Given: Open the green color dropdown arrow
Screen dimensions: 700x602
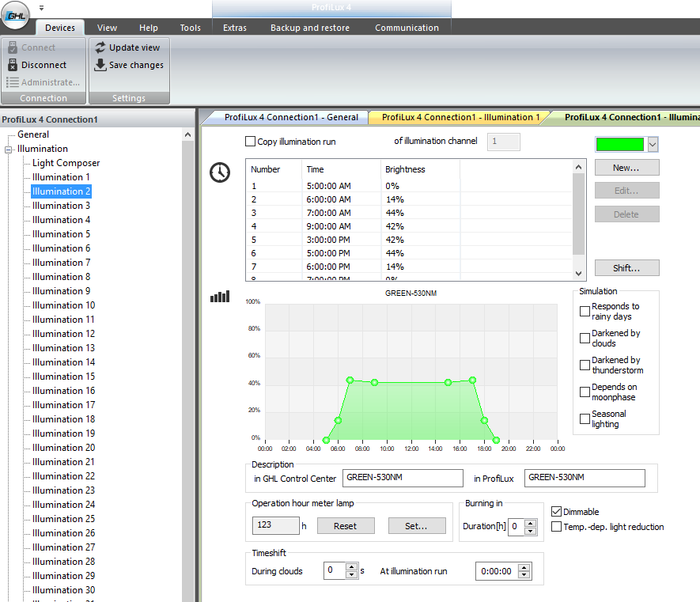Looking at the screenshot, I should [653, 145].
